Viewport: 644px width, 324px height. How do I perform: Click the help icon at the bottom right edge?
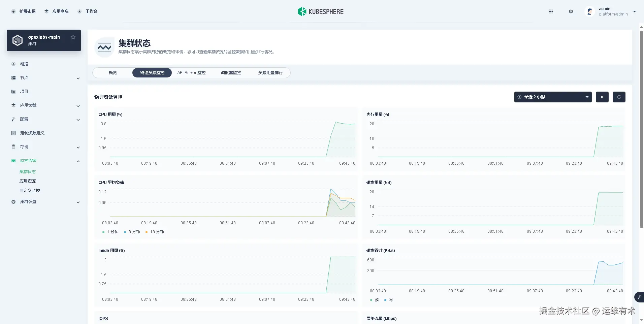pyautogui.click(x=638, y=297)
